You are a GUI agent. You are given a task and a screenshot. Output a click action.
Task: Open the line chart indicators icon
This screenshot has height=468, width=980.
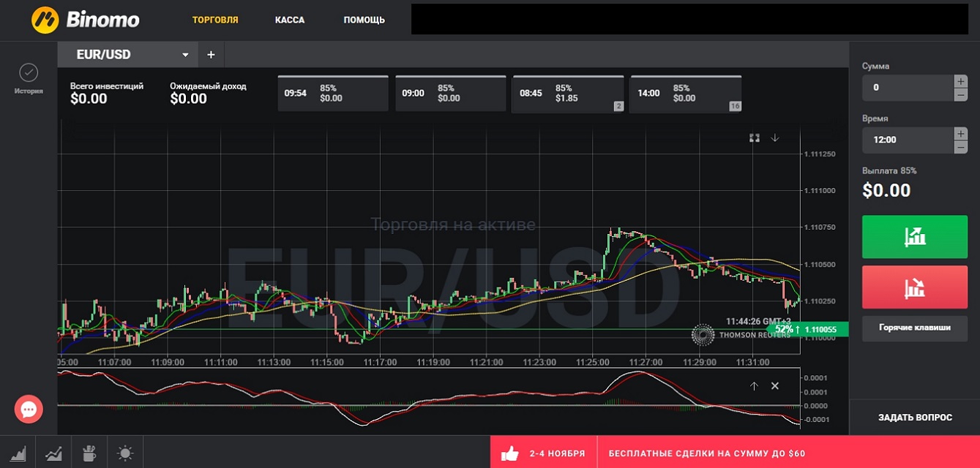(53, 453)
